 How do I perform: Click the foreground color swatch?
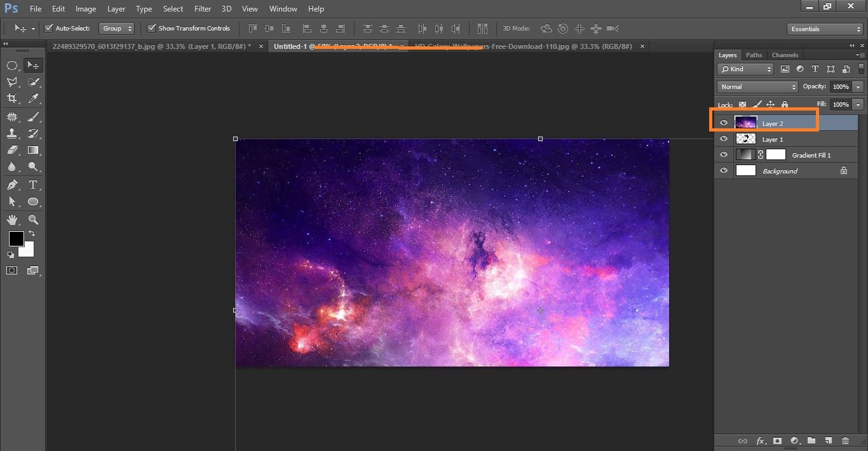[x=16, y=239]
